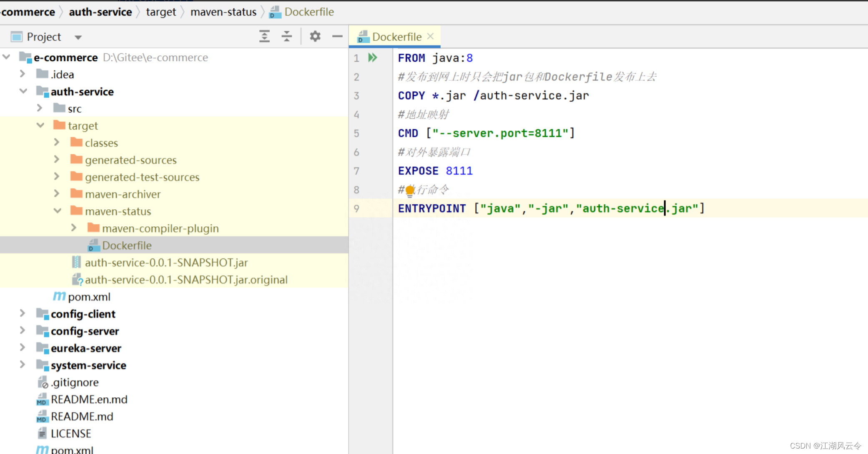Screen dimensions: 868x454
Task: Expand the src folder
Action: tap(40, 108)
